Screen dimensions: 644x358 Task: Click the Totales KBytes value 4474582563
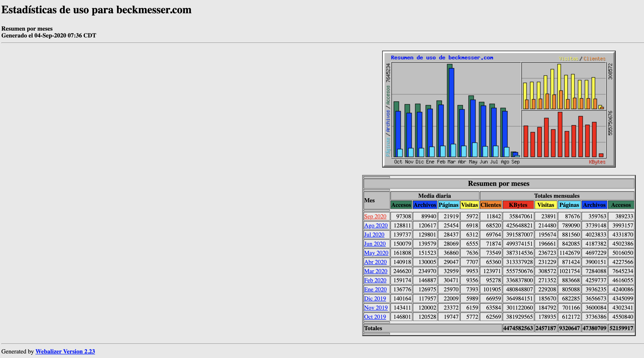518,328
